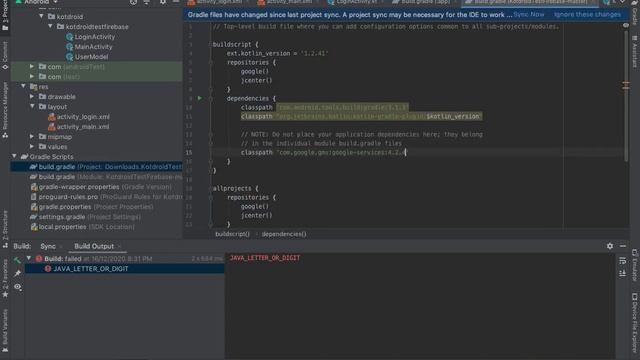This screenshot has height=360, width=640.
Task: Hide the Build panel with minimize icon
Action: point(623,246)
